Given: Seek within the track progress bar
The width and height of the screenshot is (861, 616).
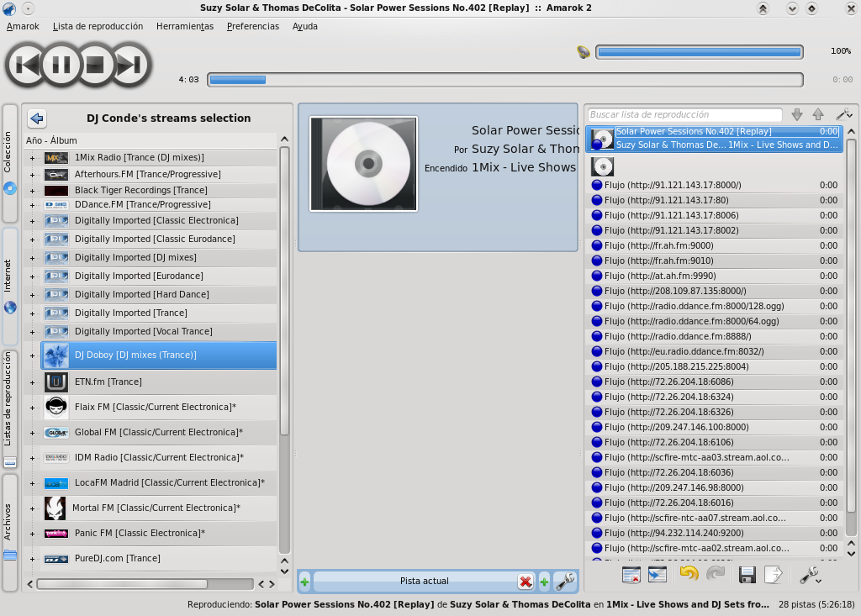Looking at the screenshot, I should (x=505, y=80).
